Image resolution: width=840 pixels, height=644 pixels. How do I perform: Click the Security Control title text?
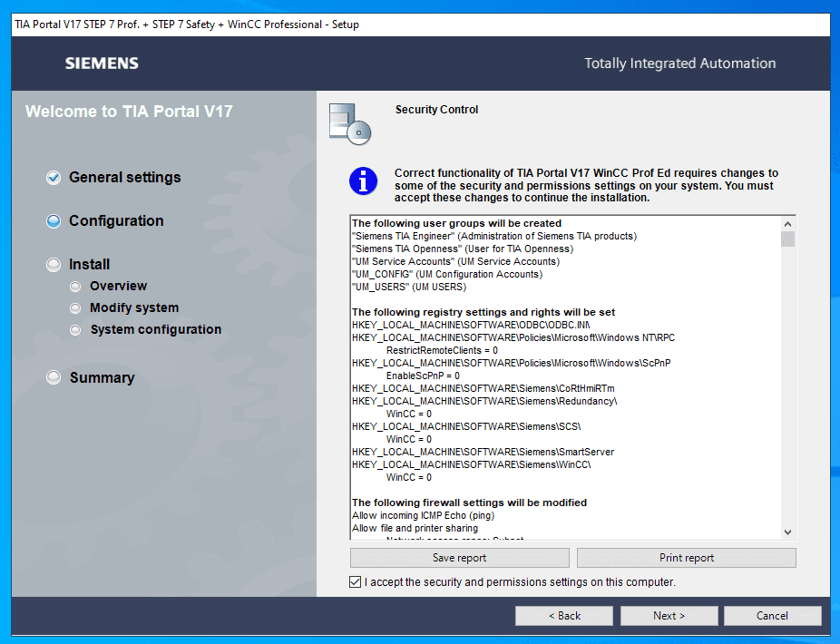pos(436,110)
